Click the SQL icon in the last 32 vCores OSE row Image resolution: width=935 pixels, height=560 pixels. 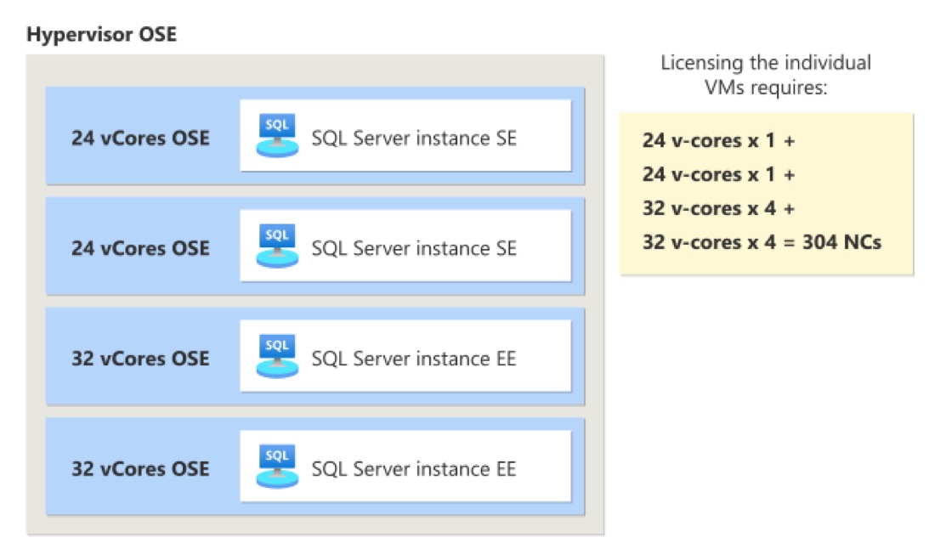pyautogui.click(x=277, y=467)
